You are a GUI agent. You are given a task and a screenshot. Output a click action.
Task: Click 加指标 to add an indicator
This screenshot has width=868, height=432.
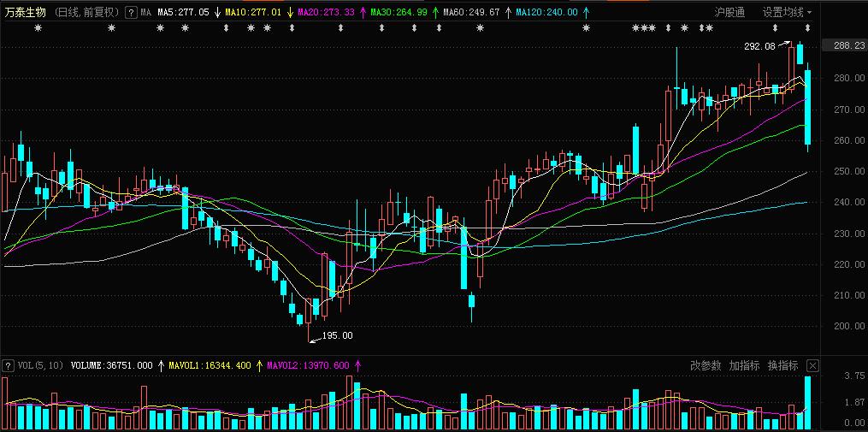coord(744,365)
